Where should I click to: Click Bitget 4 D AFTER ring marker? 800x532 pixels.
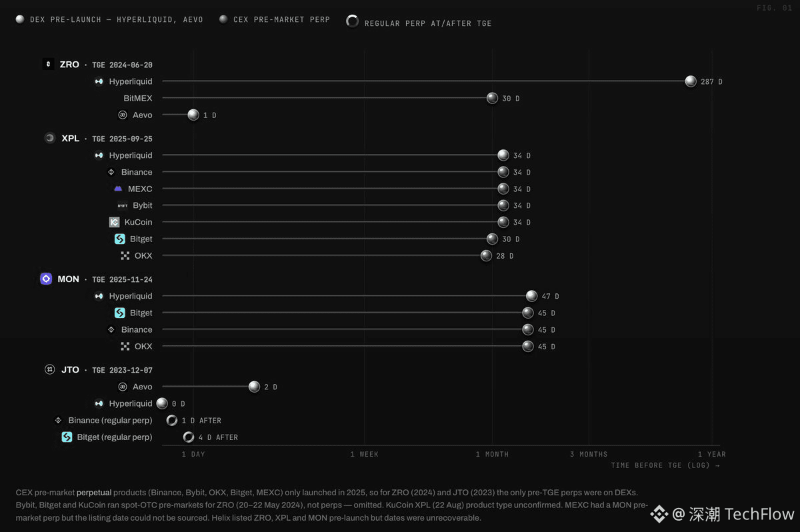[189, 437]
